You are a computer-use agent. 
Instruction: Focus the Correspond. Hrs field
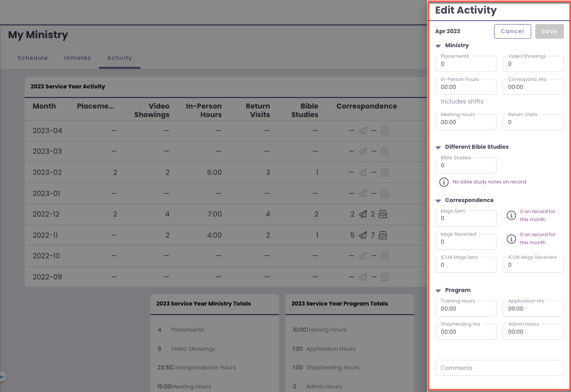[533, 87]
